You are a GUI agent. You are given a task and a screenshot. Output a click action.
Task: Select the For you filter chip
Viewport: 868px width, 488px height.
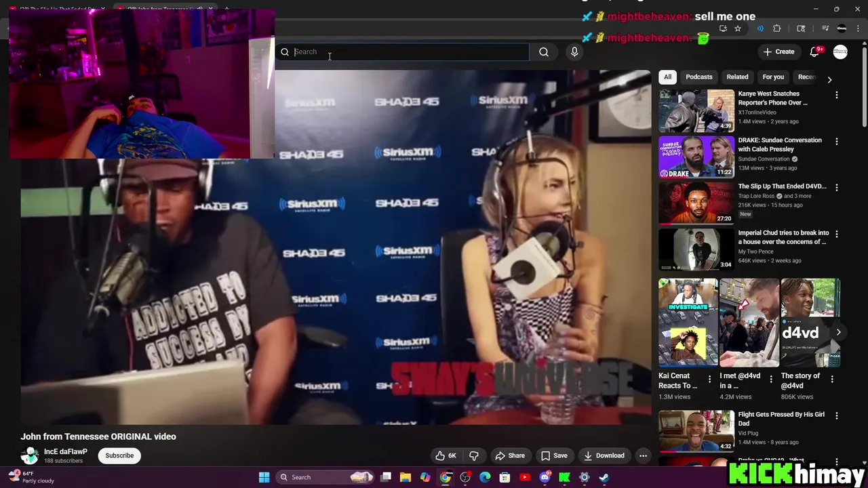pos(773,77)
